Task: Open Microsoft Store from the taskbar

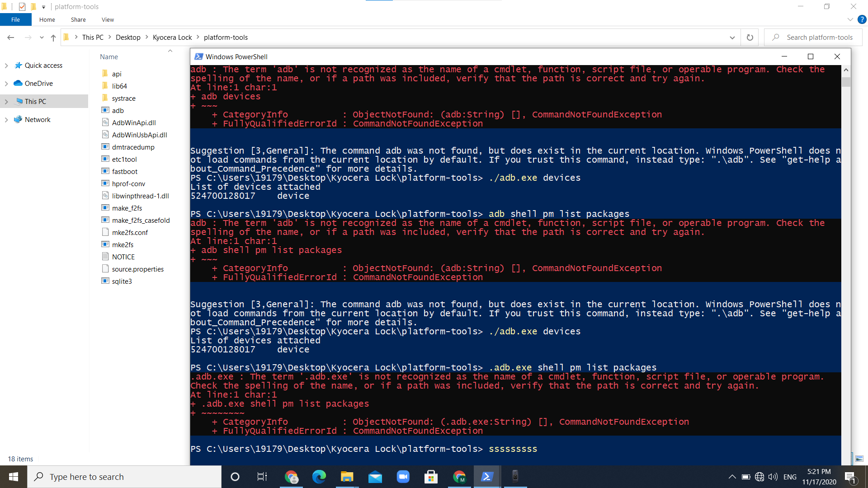Action: 431,477
